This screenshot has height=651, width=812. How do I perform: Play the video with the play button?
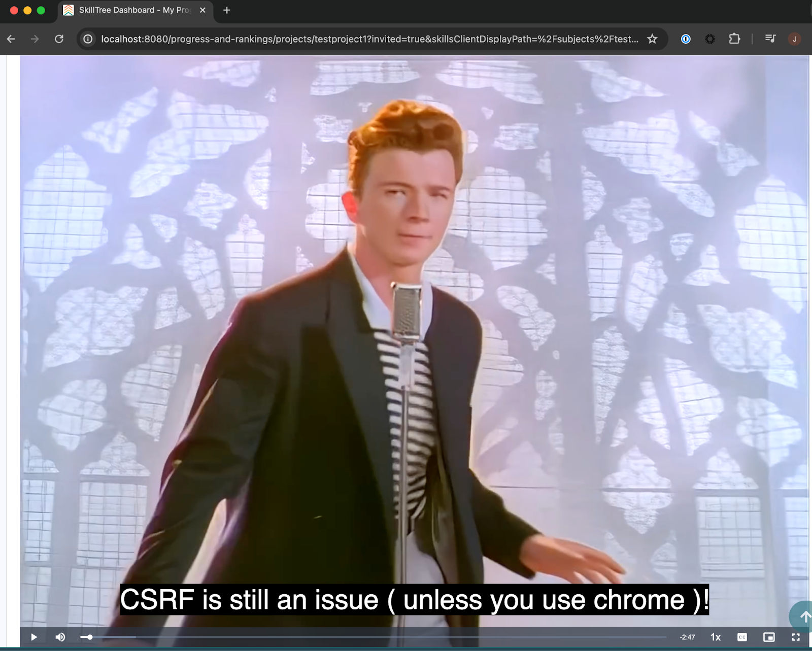(x=34, y=637)
